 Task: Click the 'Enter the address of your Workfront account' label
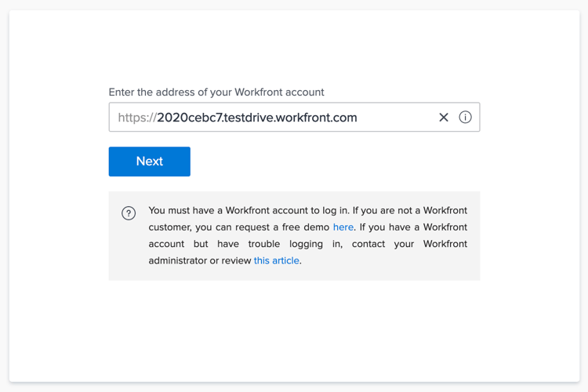click(x=216, y=93)
